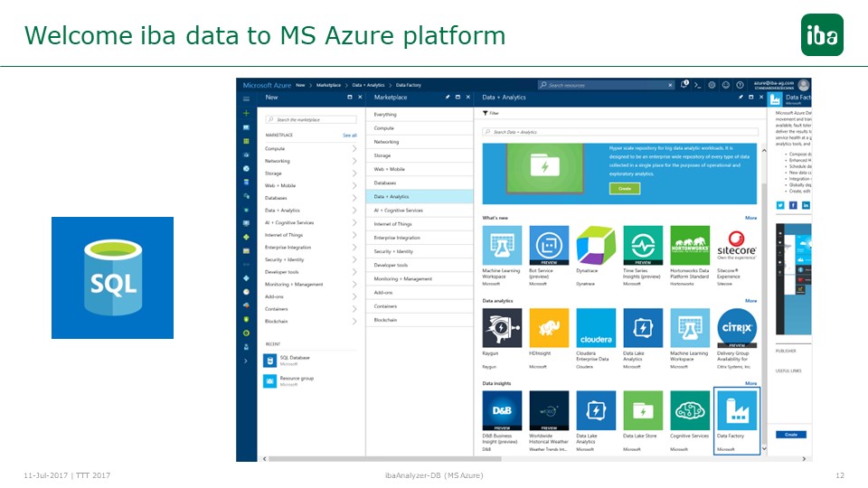Open the help question mark icon
Viewport: 868px width, 488px height.
pos(741,85)
